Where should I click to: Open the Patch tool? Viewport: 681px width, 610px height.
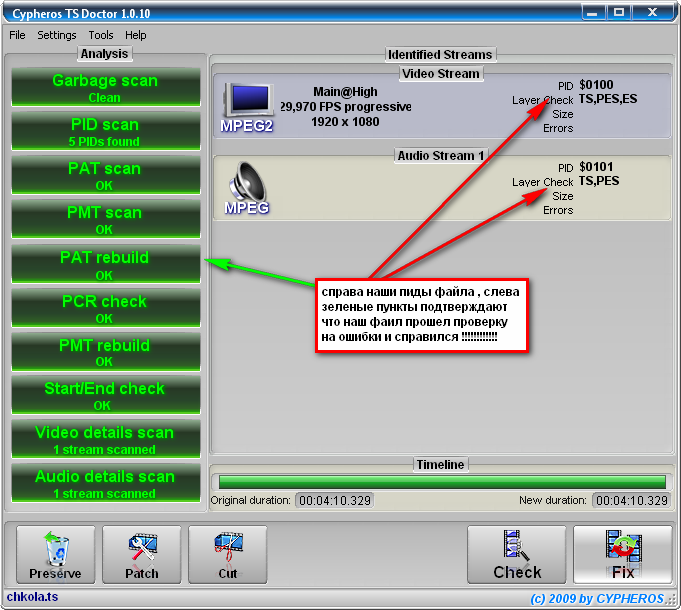point(142,555)
